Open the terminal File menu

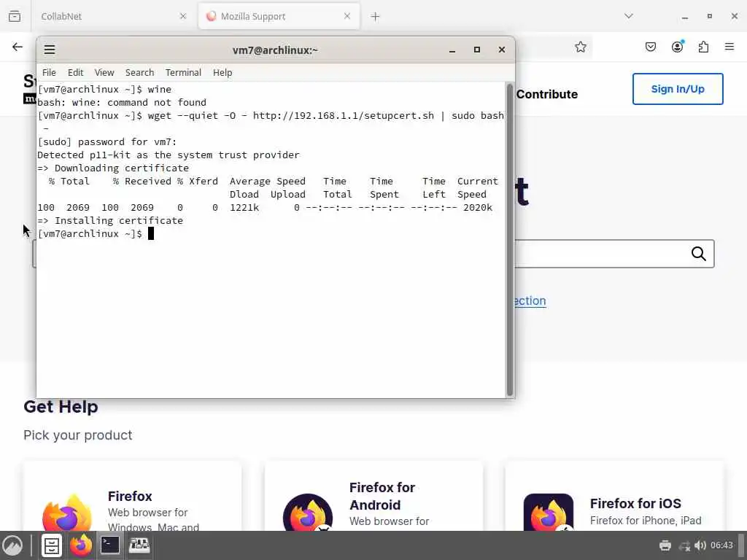click(49, 72)
